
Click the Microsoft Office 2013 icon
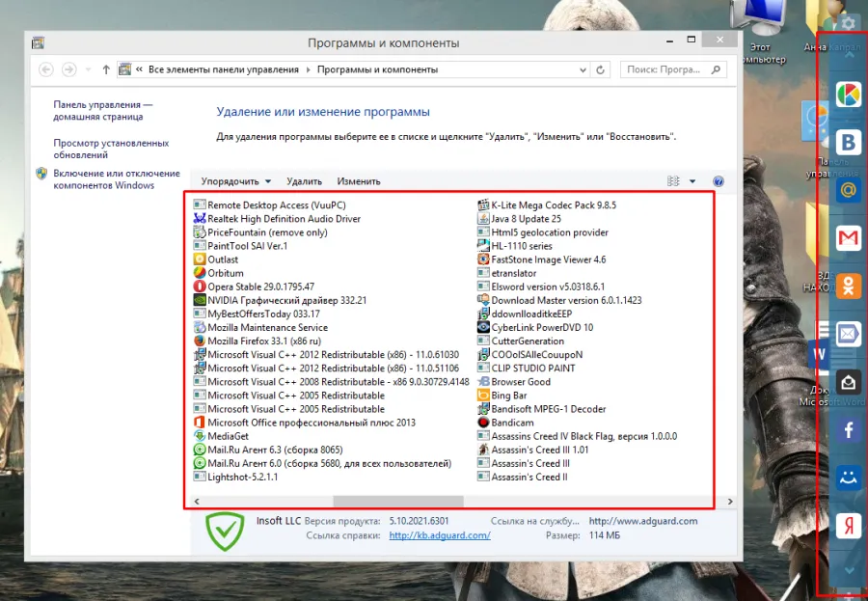[200, 423]
